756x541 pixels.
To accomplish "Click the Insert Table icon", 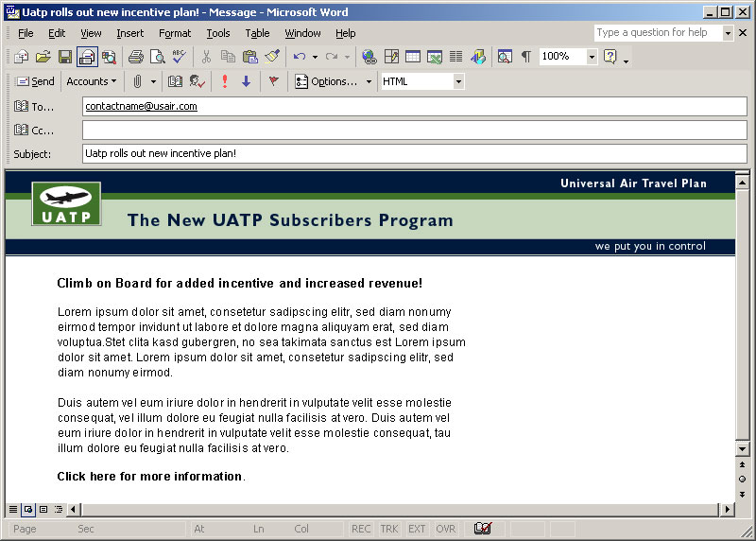I will [x=413, y=57].
